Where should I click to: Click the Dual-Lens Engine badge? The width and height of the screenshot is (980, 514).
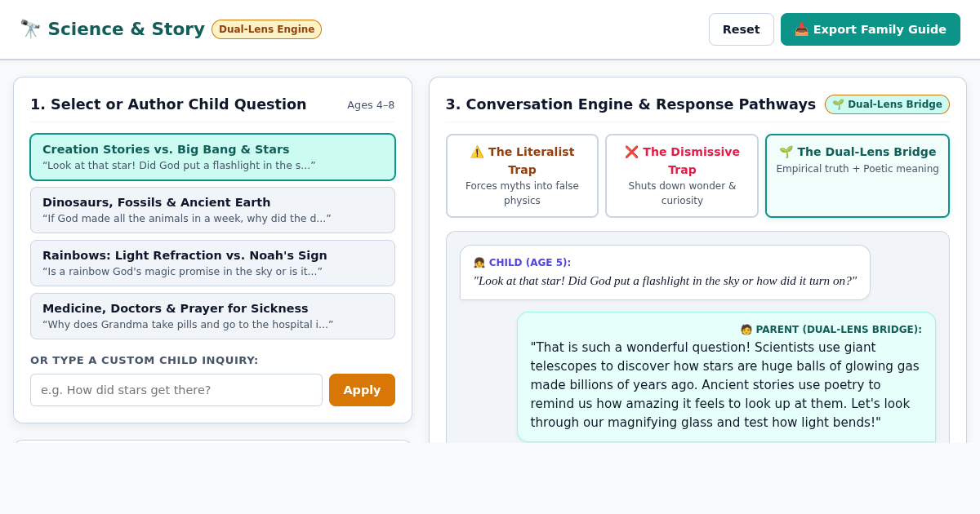[x=266, y=29]
